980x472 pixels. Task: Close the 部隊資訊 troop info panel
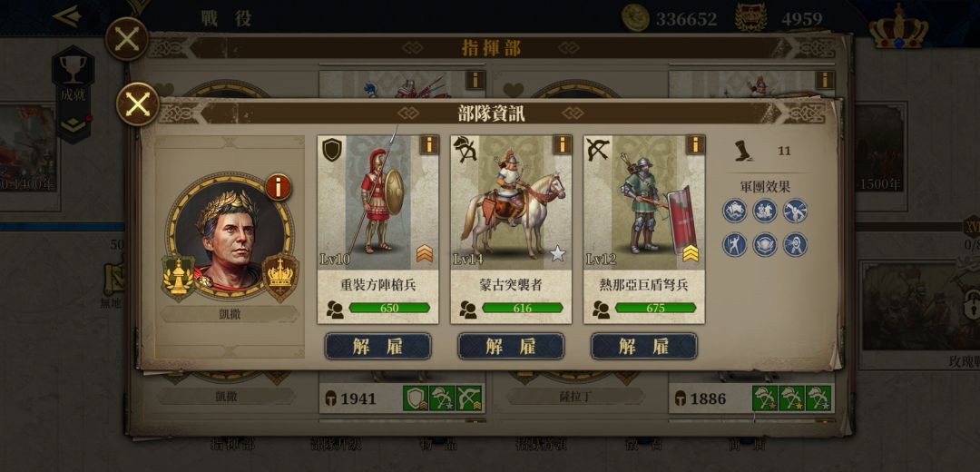[x=138, y=104]
